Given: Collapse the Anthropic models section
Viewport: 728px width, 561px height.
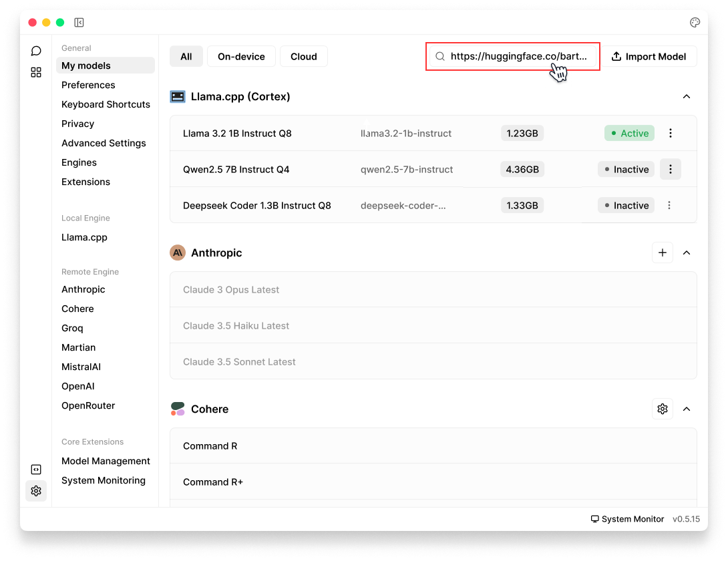Looking at the screenshot, I should tap(686, 253).
